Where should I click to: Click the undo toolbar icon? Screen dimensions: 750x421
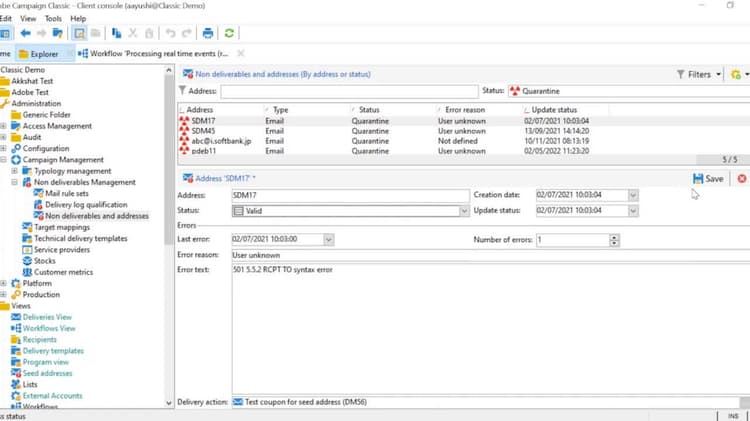[x=170, y=33]
